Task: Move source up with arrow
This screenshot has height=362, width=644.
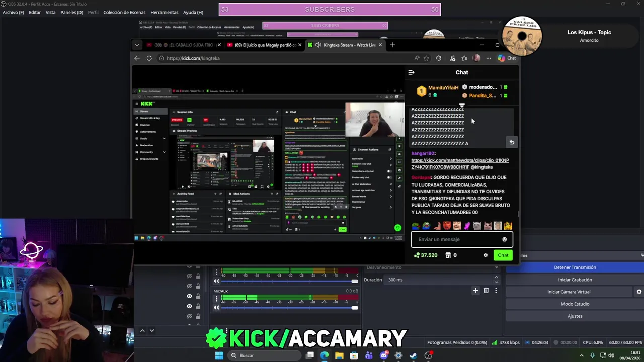Action: [142, 330]
